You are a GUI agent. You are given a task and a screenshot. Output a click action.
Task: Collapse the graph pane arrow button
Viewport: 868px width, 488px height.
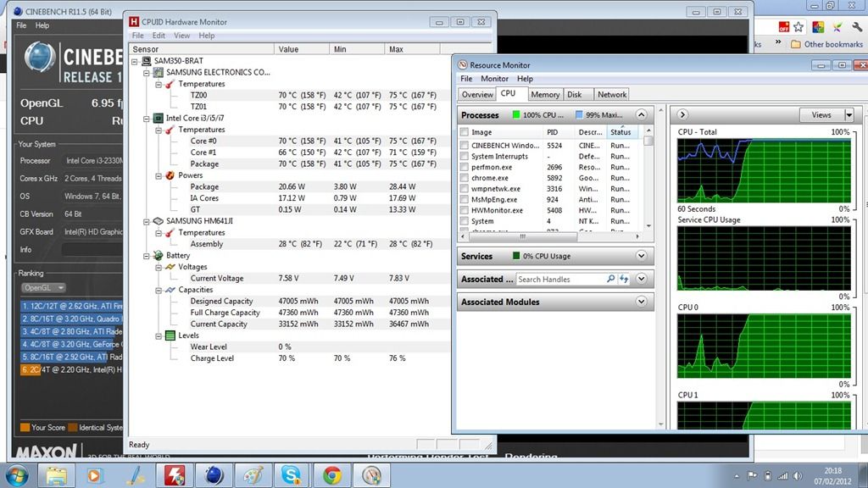tap(682, 114)
